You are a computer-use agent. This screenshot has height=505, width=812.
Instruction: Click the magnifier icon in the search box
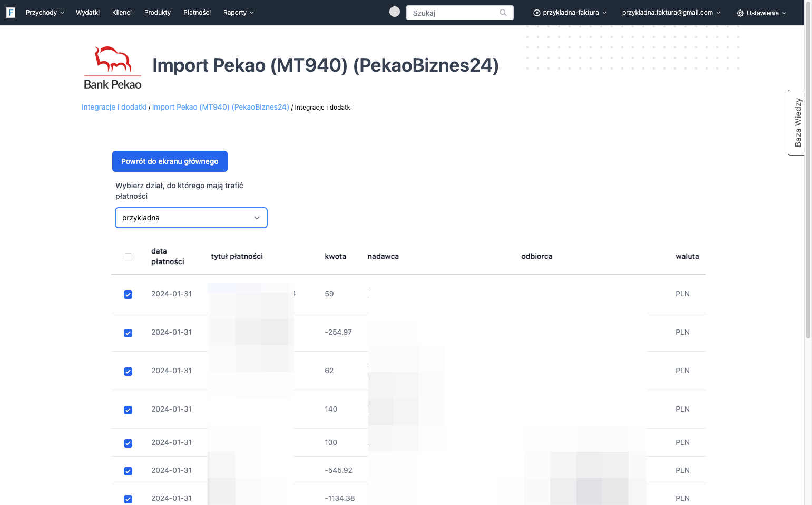coord(503,13)
